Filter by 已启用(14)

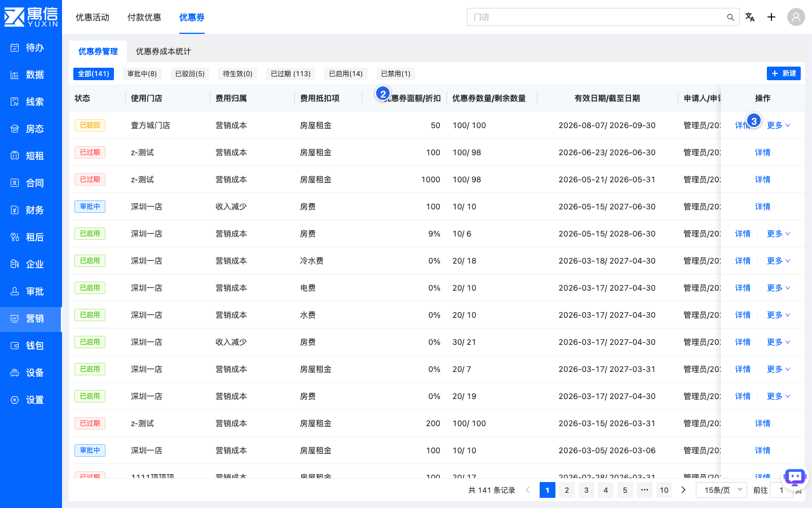click(346, 74)
